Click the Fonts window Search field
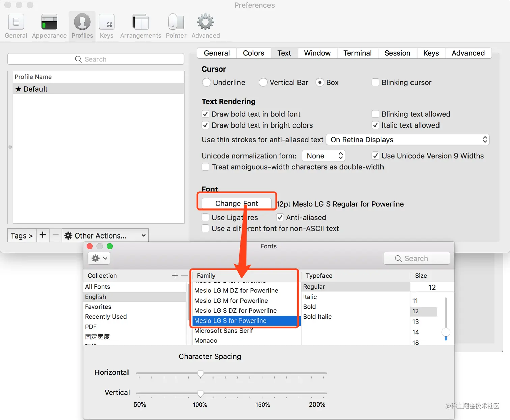This screenshot has width=510, height=420. tap(417, 258)
